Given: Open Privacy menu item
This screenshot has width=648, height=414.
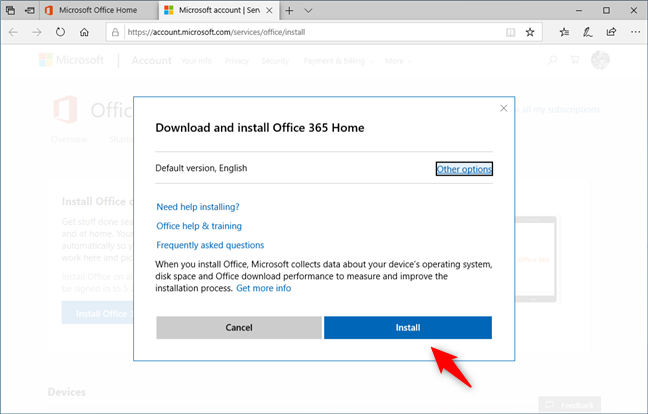Looking at the screenshot, I should (x=236, y=61).
